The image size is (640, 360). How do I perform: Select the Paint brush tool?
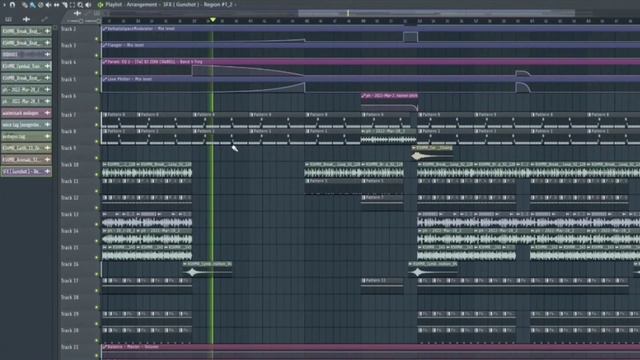[x=33, y=5]
